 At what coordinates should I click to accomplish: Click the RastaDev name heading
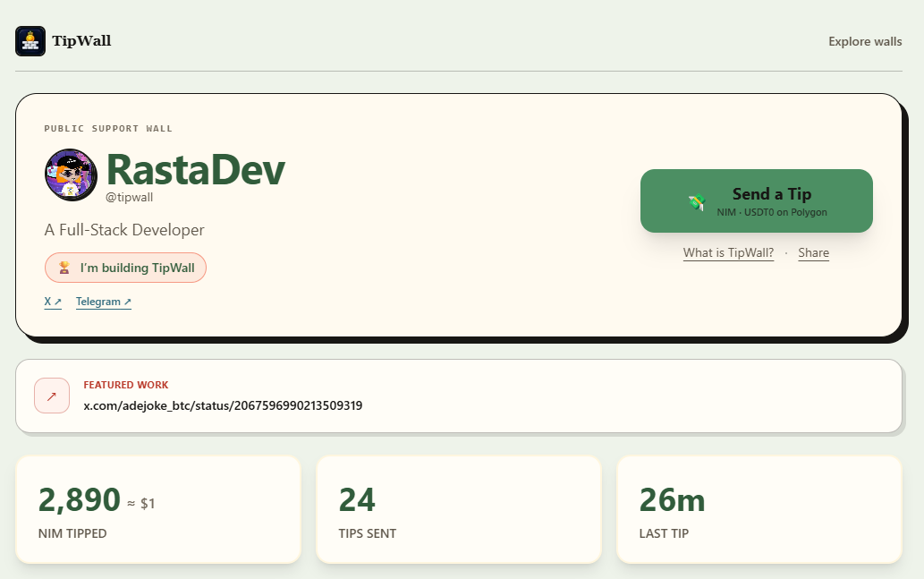click(196, 170)
